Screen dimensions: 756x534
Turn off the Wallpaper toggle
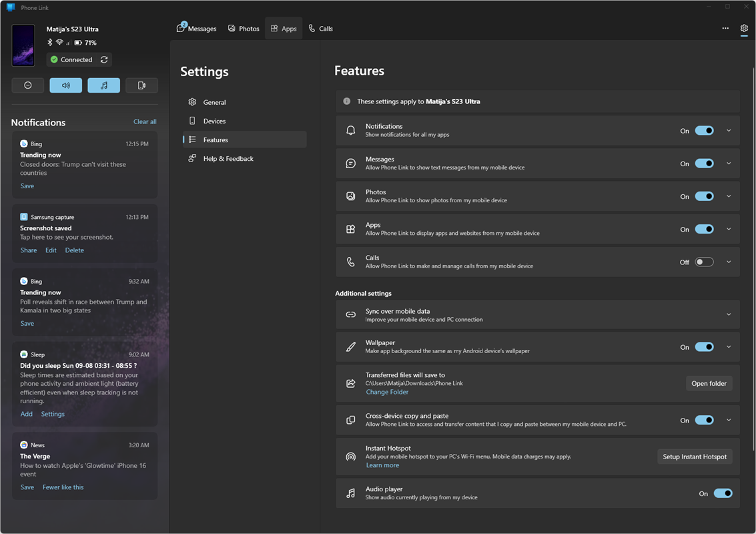pyautogui.click(x=705, y=347)
